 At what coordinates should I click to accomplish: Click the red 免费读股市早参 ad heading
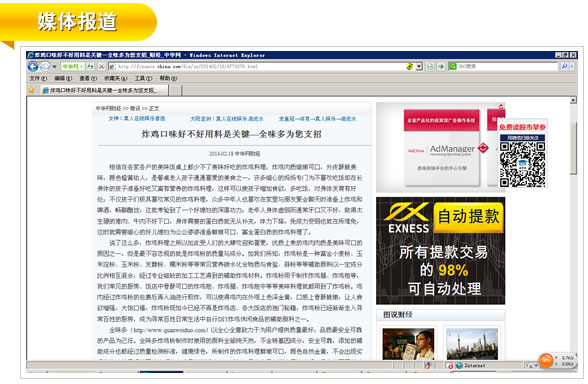[522, 127]
